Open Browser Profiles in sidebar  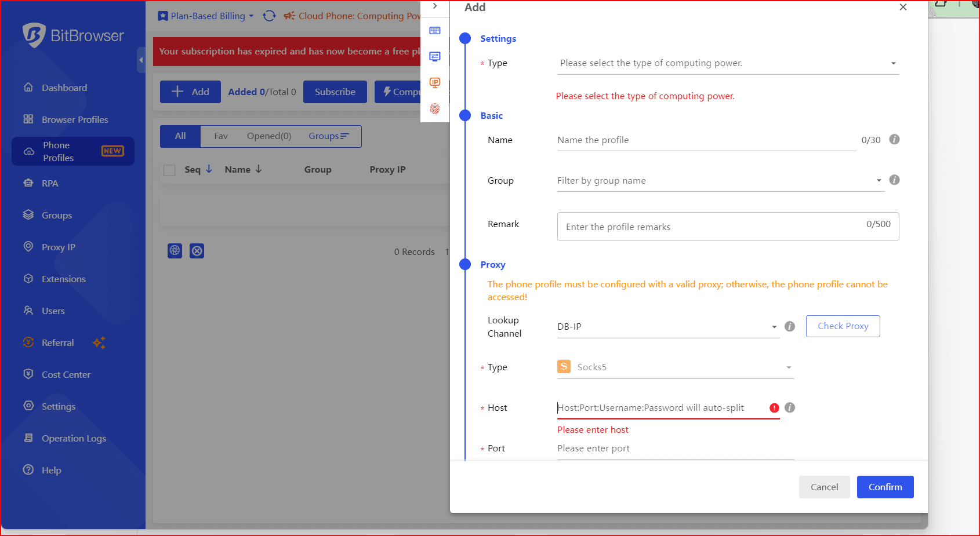pyautogui.click(x=75, y=119)
